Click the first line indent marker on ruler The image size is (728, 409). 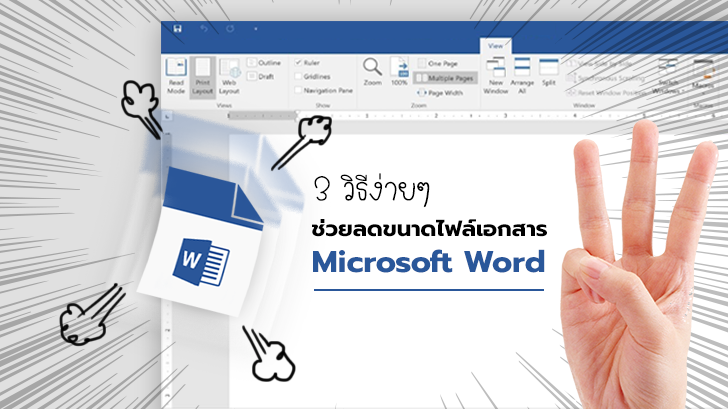(298, 113)
